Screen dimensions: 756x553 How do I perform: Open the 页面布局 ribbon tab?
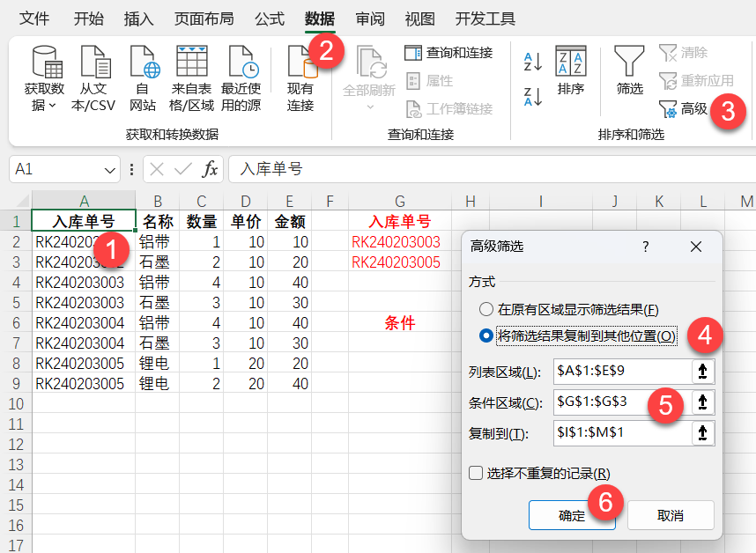pyautogui.click(x=204, y=18)
